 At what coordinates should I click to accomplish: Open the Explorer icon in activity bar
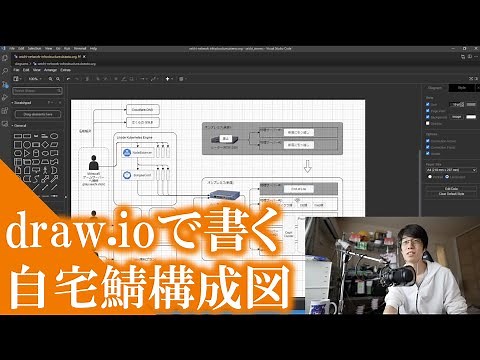[x=5, y=58]
